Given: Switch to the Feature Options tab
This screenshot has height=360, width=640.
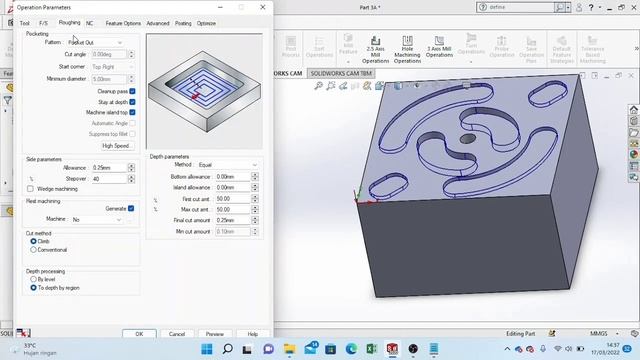Looking at the screenshot, I should click(123, 23).
